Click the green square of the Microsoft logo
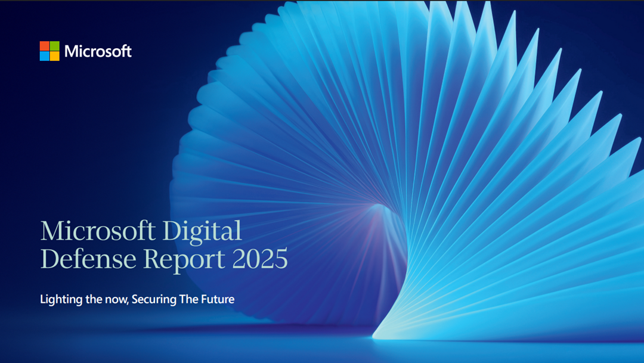644x363 pixels. pos(54,46)
